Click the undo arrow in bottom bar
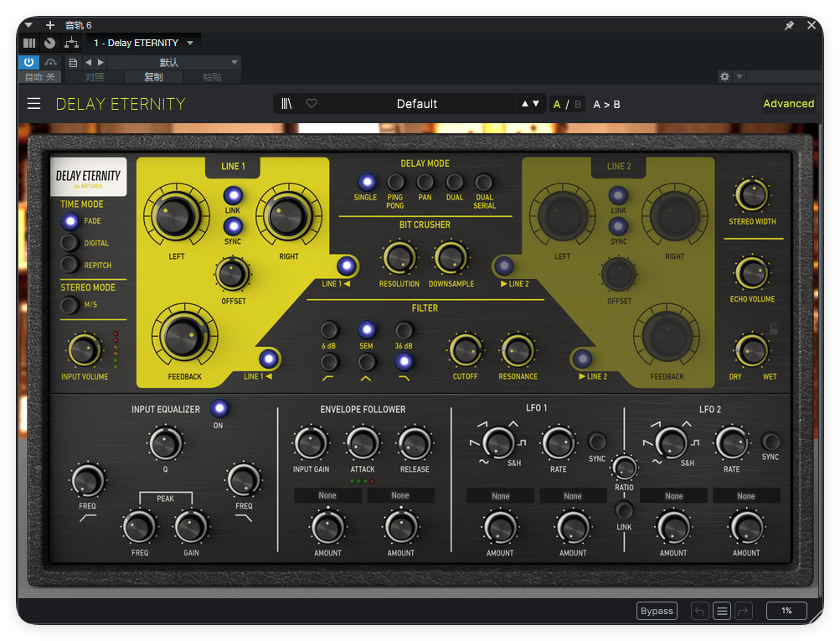Screen dimensions: 840x641 tap(699, 611)
